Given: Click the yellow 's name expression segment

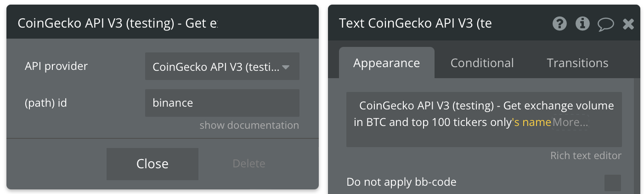Looking at the screenshot, I should pyautogui.click(x=531, y=122).
